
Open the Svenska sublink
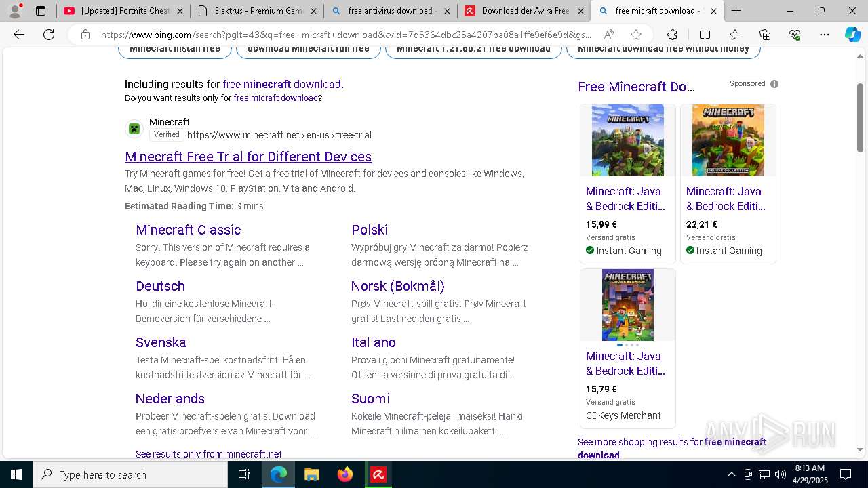161,342
